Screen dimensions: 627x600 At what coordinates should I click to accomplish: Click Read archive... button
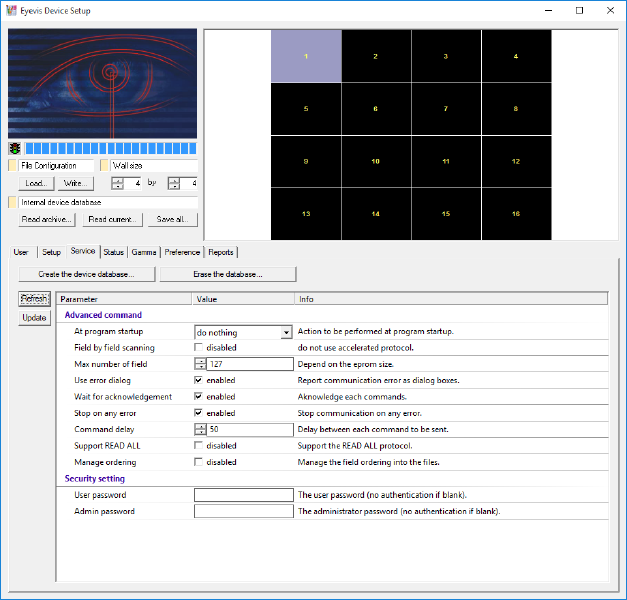[47, 220]
